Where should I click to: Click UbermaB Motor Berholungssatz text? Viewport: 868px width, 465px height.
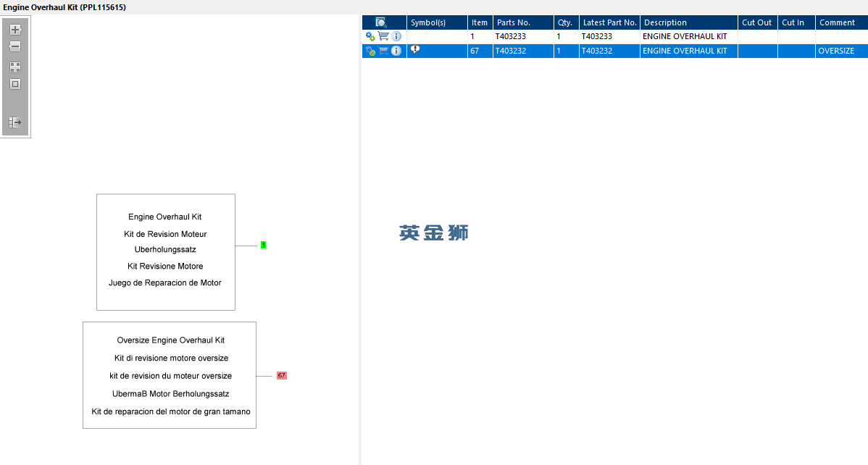point(170,394)
